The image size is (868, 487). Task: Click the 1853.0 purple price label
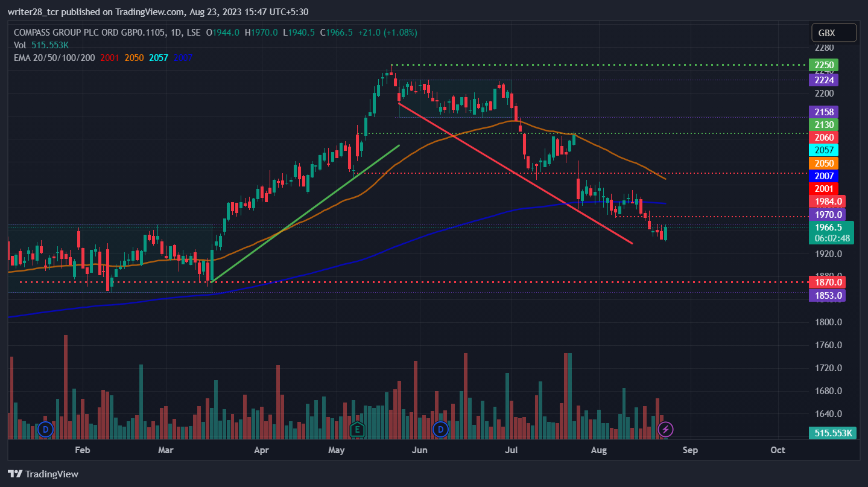[x=827, y=295]
